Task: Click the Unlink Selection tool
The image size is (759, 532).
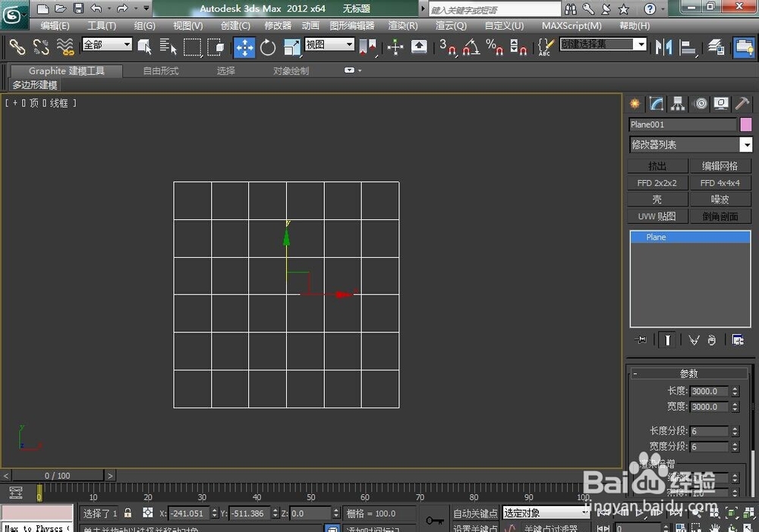Action: [41, 47]
